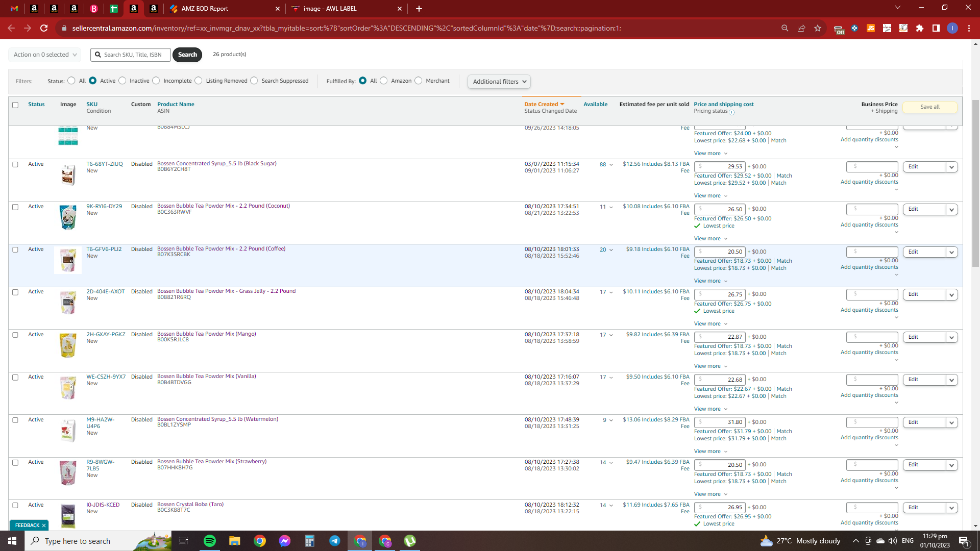This screenshot has width=980, height=551.
Task: Open the green spreadsheet pinned tab
Action: (x=114, y=9)
